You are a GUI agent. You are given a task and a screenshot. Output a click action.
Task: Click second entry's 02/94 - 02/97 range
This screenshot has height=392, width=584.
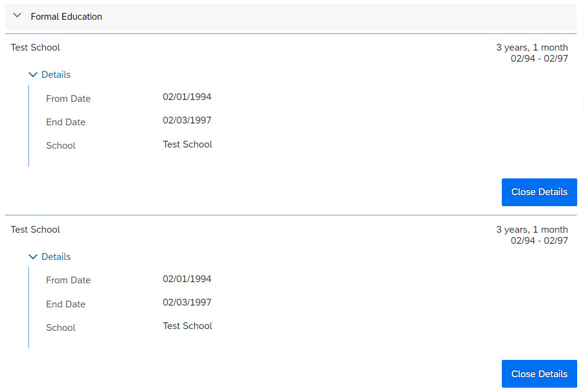pos(540,241)
